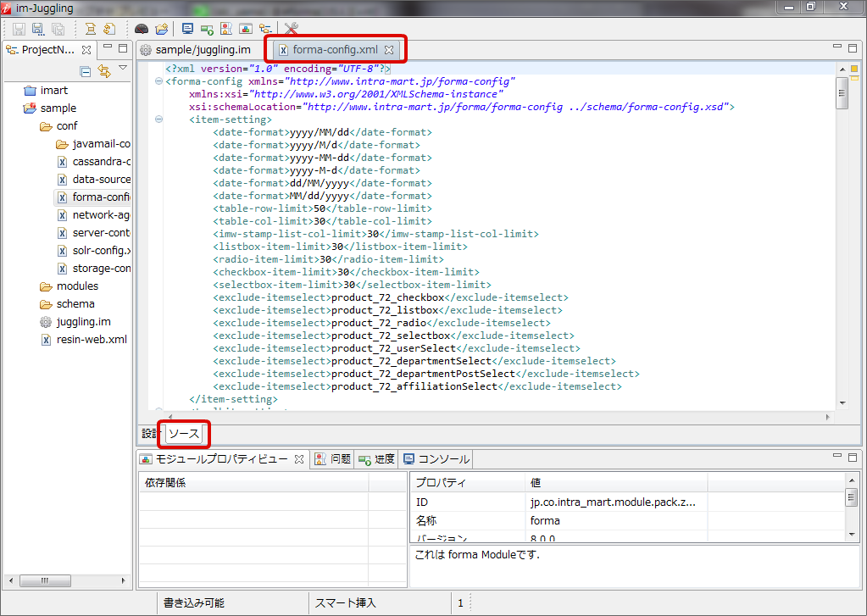Image resolution: width=867 pixels, height=616 pixels.
Task: Click the 値 column header
Action: tap(616, 483)
